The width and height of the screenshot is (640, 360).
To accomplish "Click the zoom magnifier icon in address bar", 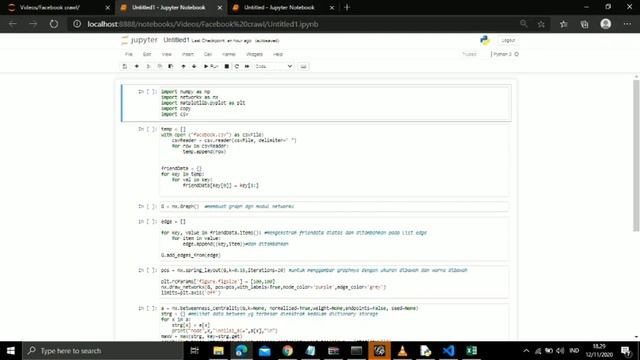I will point(524,24).
